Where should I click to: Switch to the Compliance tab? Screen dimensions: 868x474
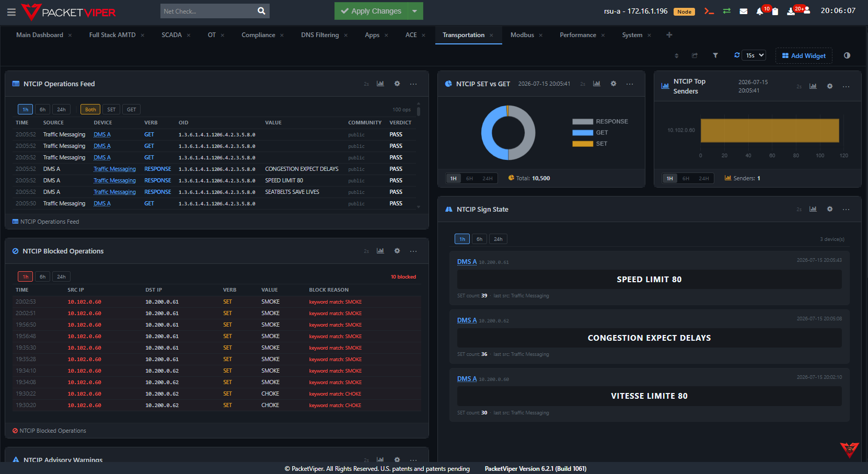point(258,35)
